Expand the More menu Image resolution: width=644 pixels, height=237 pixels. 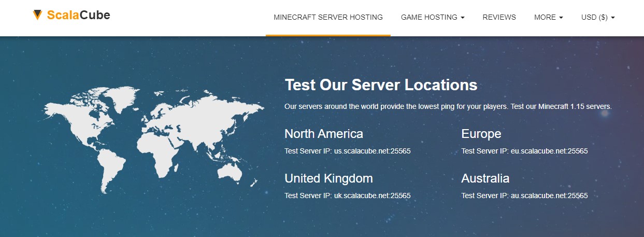548,17
